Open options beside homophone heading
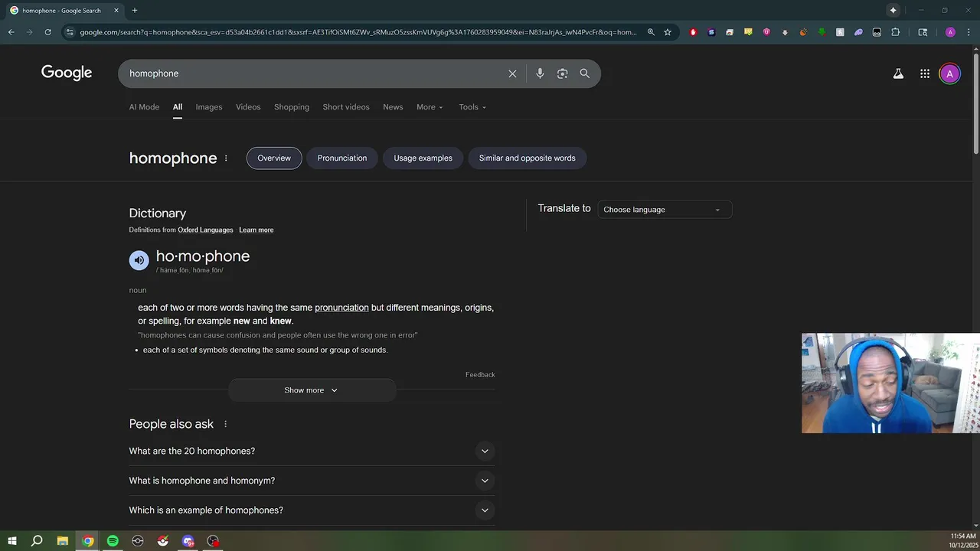 coord(226,158)
